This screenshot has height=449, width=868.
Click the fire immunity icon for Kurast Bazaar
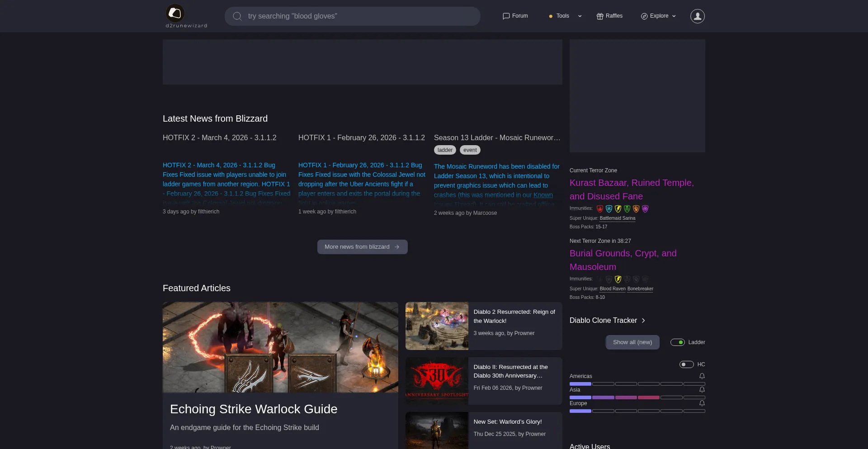click(600, 209)
